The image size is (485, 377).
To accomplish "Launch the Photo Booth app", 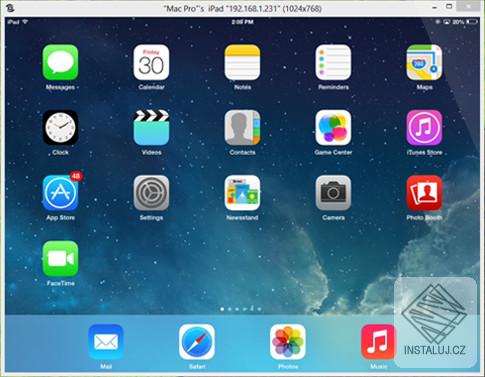I will coord(424,193).
